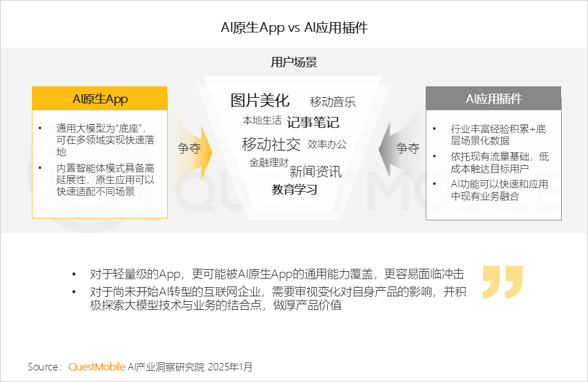The image size is (588, 382).
Task: Select the AI应用插件 gray header
Action: [494, 99]
